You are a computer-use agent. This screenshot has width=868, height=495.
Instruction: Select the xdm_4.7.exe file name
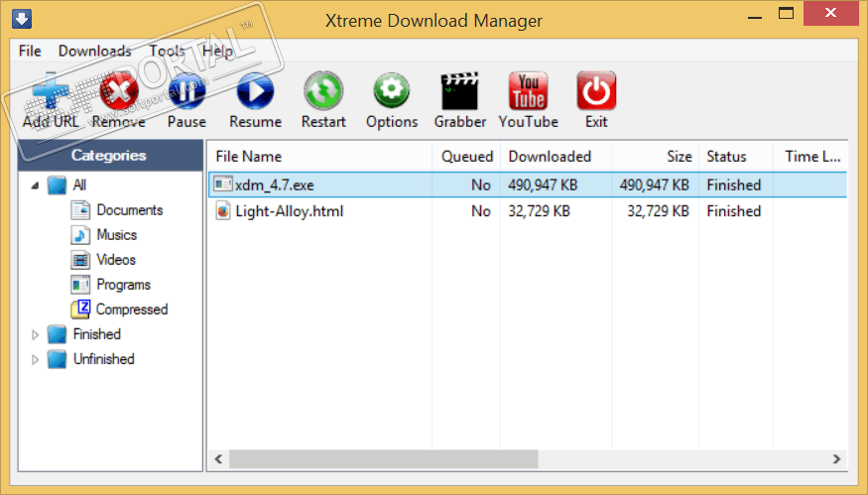point(275,185)
